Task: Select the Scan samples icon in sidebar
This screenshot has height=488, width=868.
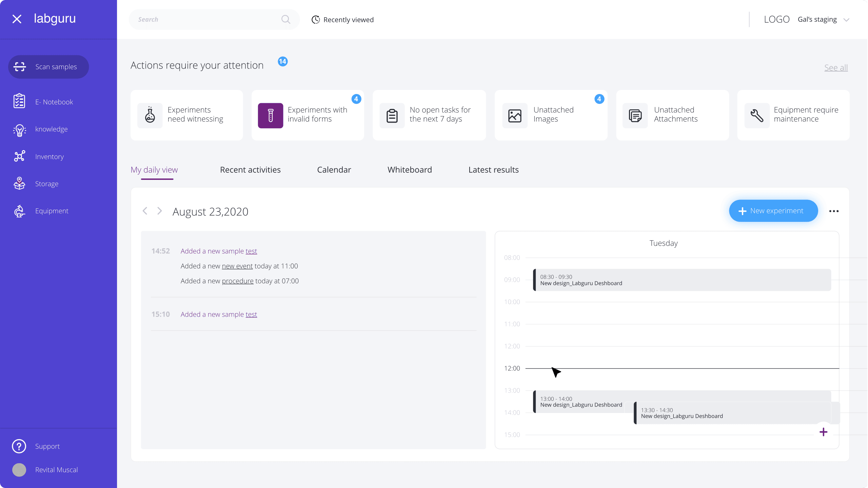Action: (x=20, y=67)
